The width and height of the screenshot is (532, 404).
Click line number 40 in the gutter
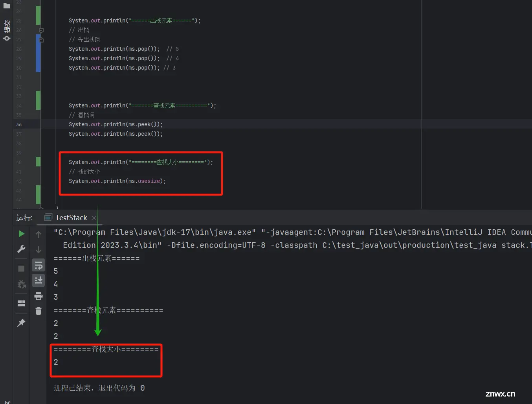coord(19,162)
